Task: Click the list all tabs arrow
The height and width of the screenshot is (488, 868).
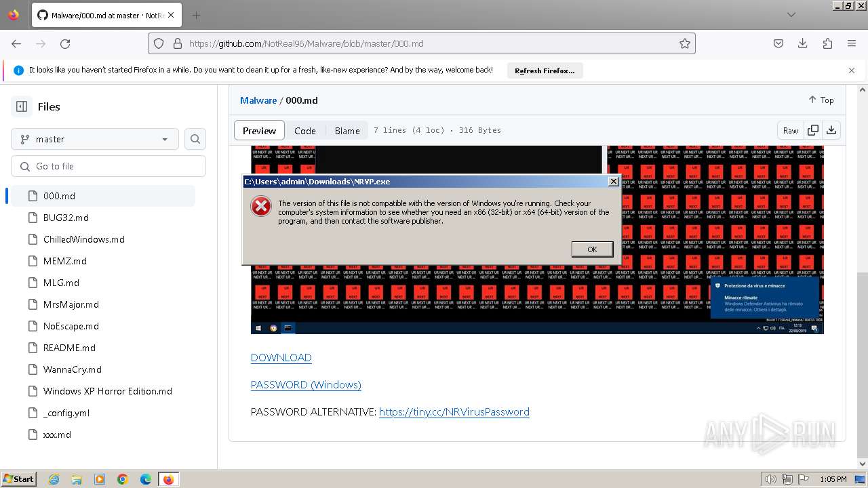Action: [791, 15]
